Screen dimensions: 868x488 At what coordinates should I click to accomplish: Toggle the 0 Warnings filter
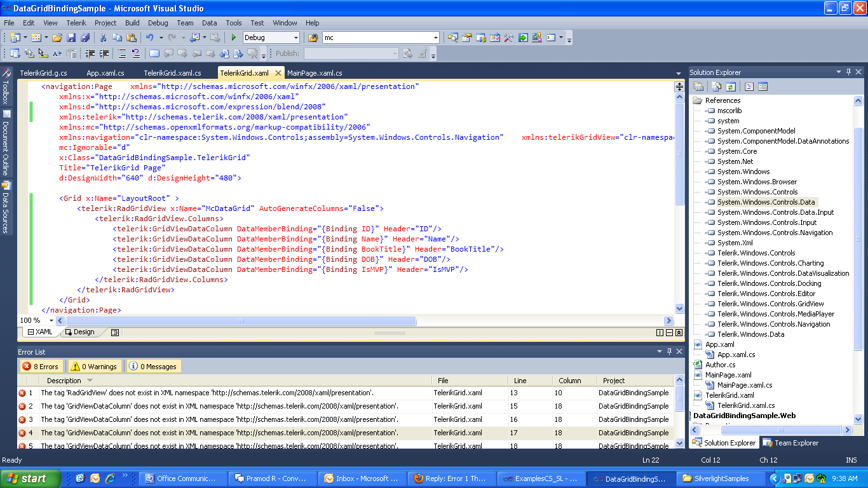[94, 366]
